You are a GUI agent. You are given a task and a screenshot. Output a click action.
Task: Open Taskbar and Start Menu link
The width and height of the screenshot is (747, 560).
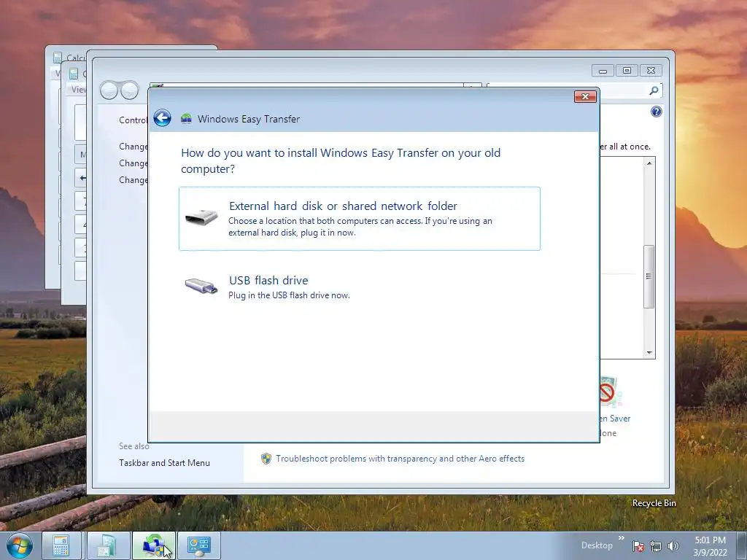click(x=164, y=463)
